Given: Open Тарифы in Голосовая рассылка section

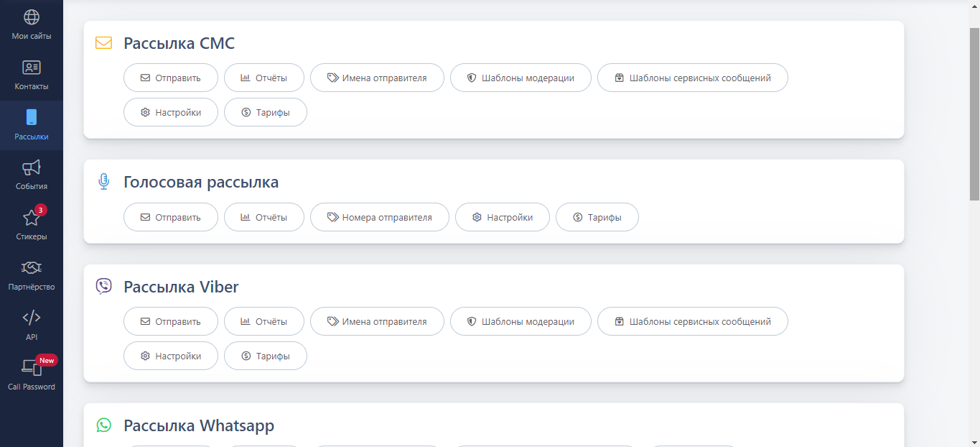Looking at the screenshot, I should coord(597,217).
